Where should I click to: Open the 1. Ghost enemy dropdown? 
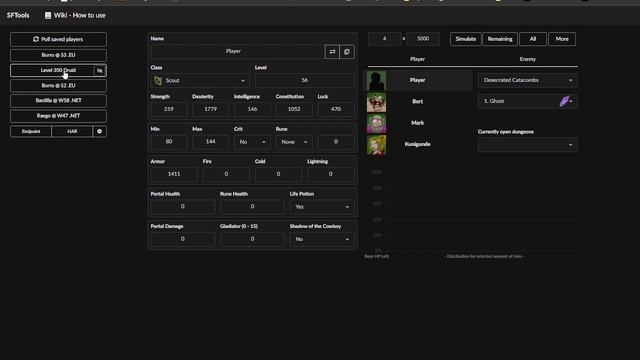tap(527, 101)
